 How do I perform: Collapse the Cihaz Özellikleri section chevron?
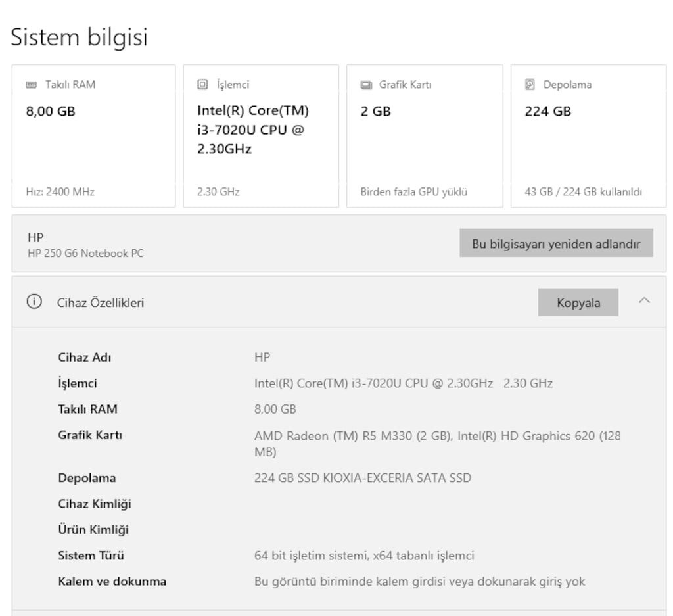tap(644, 300)
